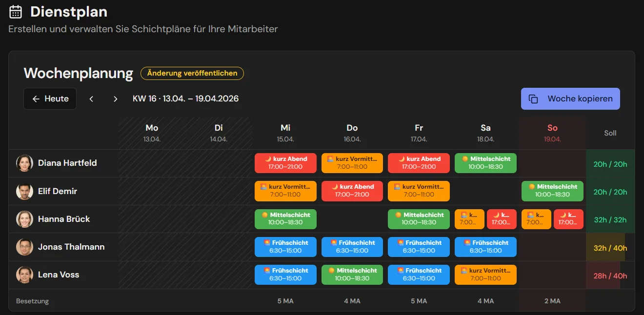This screenshot has height=315, width=644.
Task: Open Hanna Brück's Sunday red evening shift
Action: [568, 219]
